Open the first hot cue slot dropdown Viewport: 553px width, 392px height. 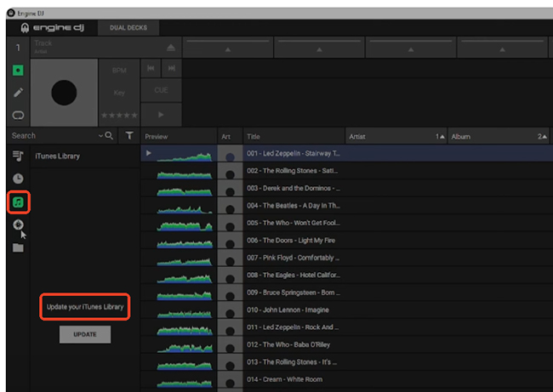pos(228,48)
